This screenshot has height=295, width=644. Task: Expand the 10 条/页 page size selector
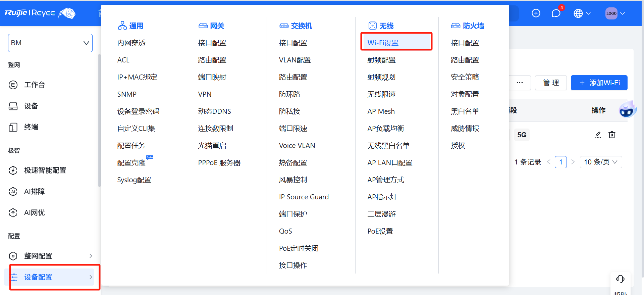coord(600,162)
